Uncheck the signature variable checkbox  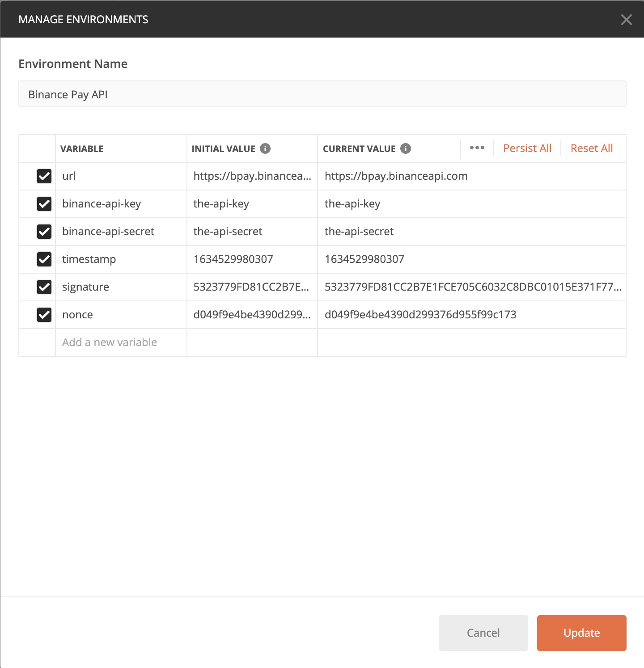[44, 287]
